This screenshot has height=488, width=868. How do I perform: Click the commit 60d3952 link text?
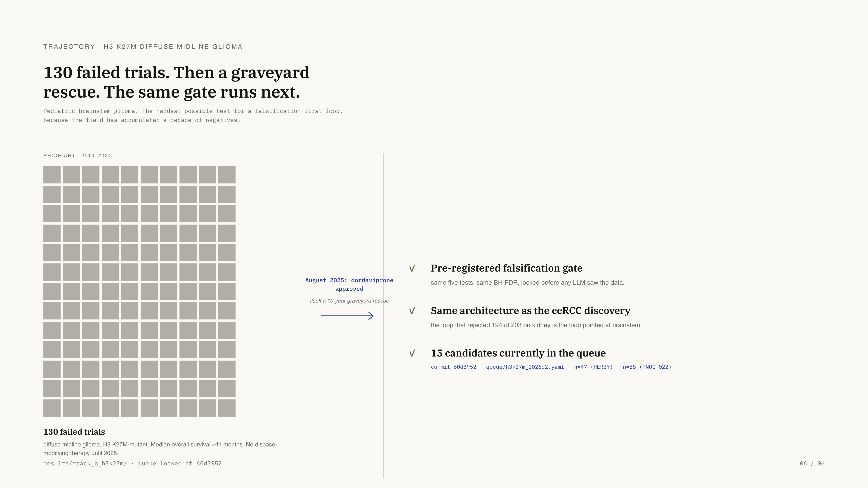453,367
